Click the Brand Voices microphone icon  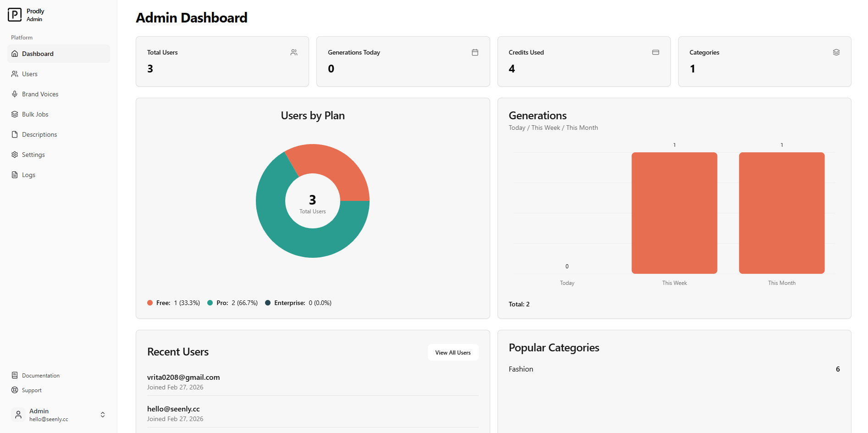tap(15, 94)
